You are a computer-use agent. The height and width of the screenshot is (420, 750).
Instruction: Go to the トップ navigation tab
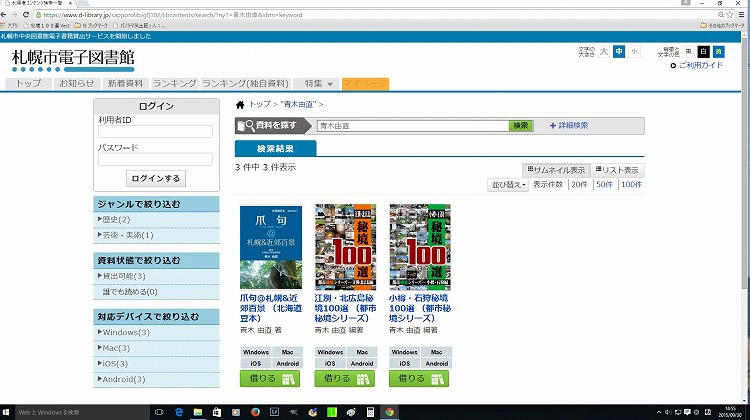[x=29, y=84]
